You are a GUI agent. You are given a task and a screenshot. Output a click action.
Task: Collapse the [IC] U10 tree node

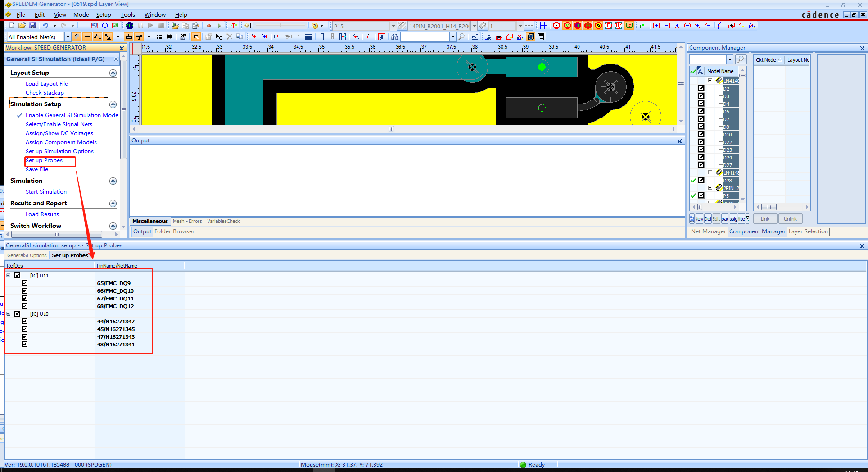(x=9, y=314)
